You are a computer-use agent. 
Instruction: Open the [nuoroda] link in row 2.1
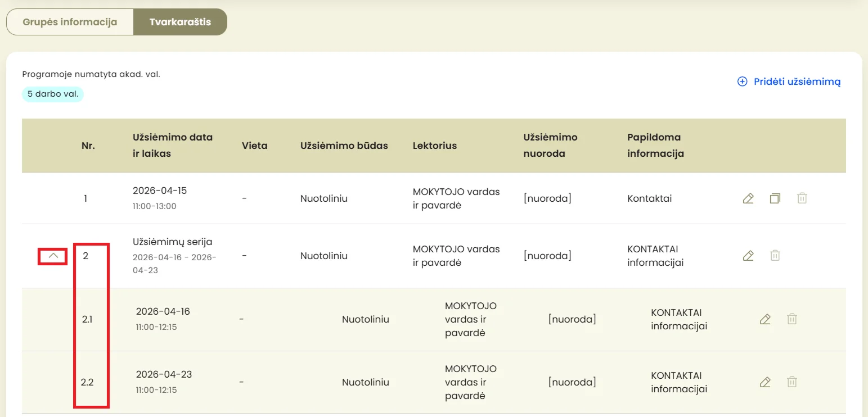click(572, 319)
